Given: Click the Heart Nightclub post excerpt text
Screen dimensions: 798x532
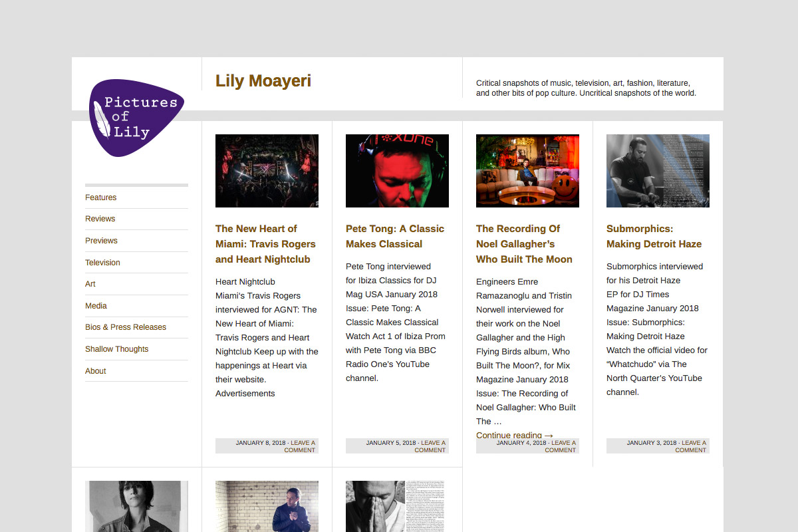Looking at the screenshot, I should (x=267, y=338).
